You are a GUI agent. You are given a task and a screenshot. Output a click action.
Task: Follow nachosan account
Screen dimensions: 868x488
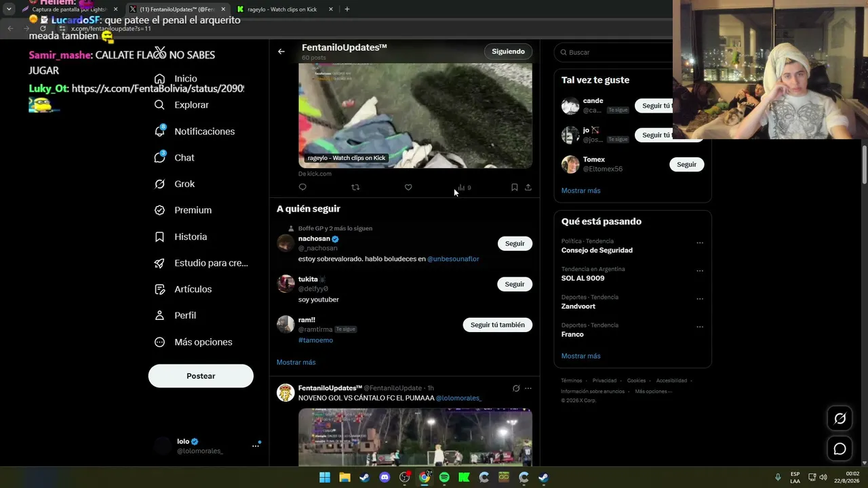[x=515, y=243]
